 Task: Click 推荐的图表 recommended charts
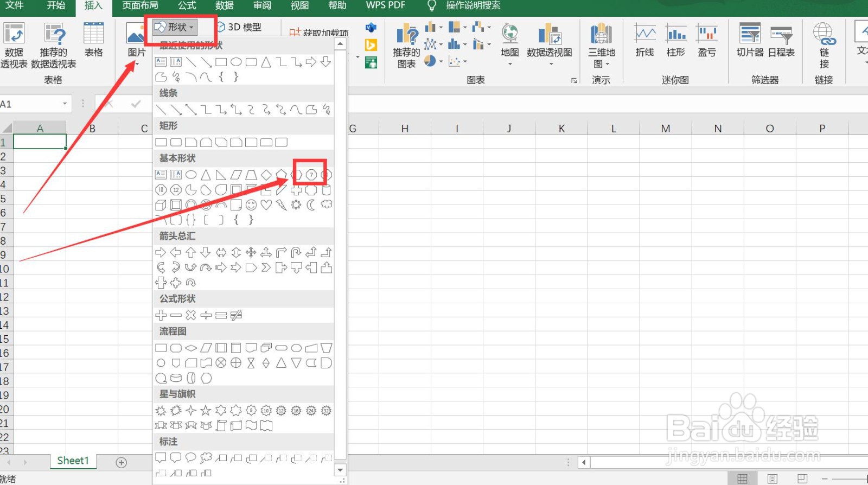coord(406,46)
